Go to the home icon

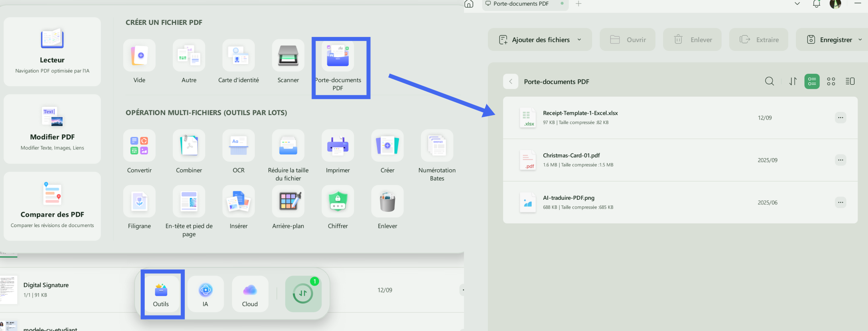coord(469,4)
